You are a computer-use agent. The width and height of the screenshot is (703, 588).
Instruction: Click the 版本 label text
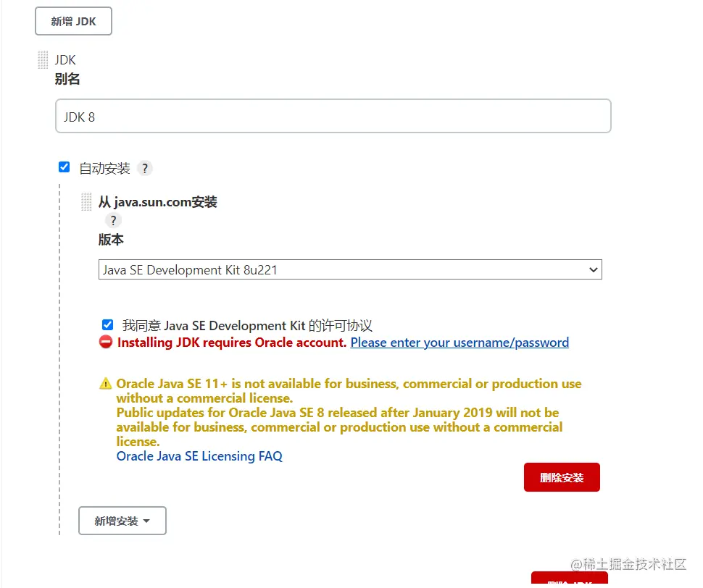click(x=111, y=240)
